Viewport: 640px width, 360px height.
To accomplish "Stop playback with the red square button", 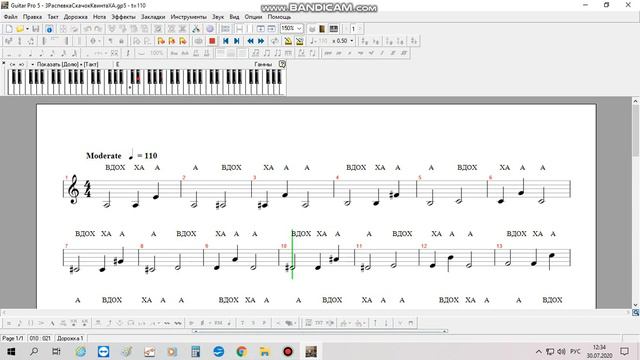I will tap(212, 41).
